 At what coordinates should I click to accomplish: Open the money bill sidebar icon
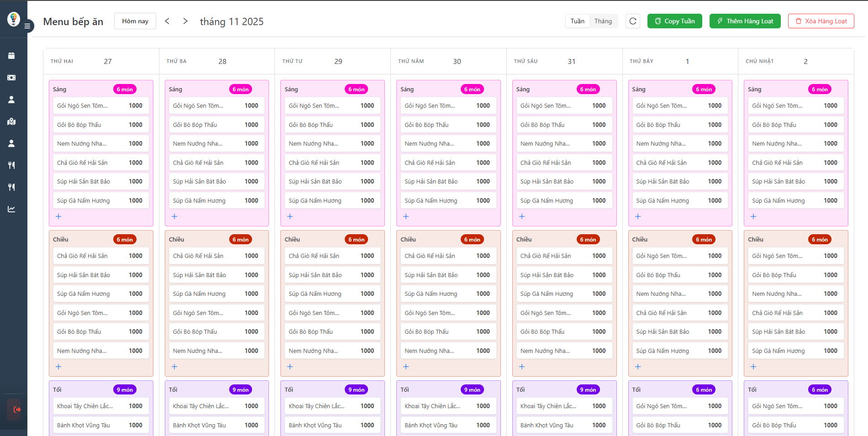coord(11,78)
